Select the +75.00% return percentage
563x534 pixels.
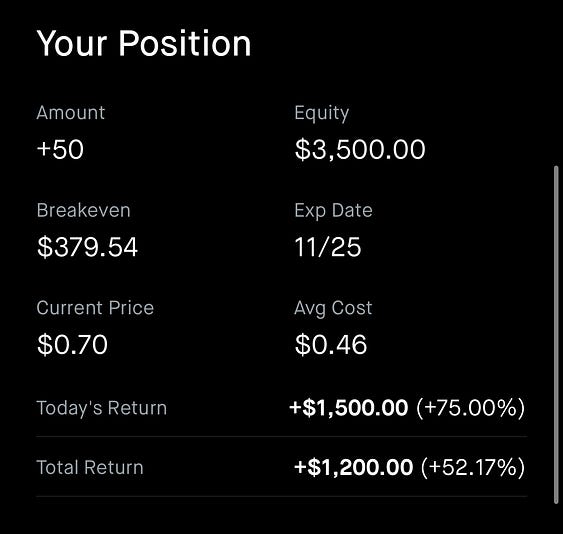(x=471, y=408)
